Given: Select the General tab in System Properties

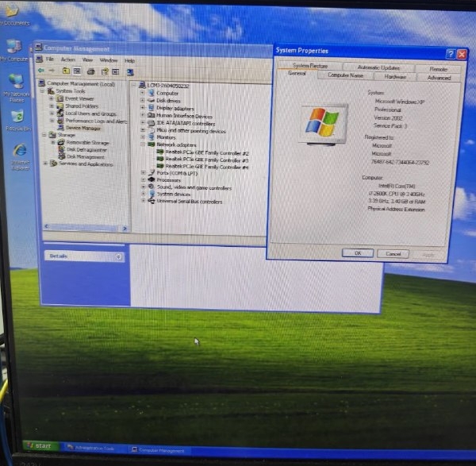Looking at the screenshot, I should pyautogui.click(x=297, y=73).
